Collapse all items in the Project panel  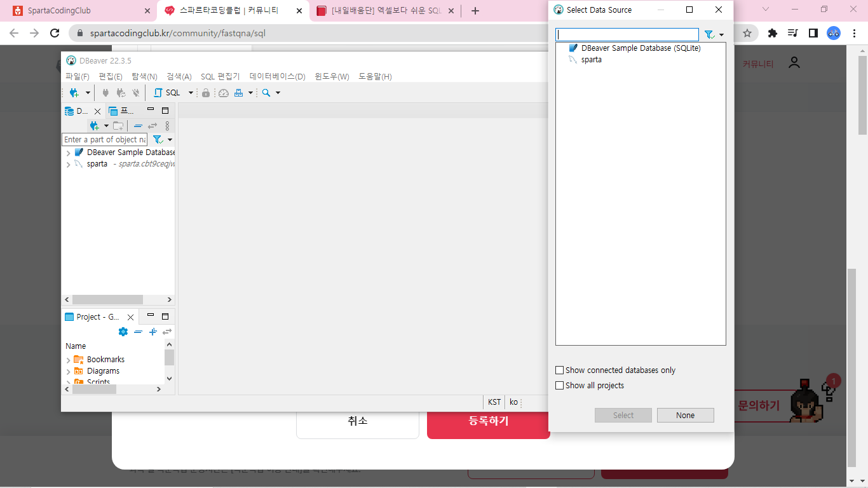[138, 332]
